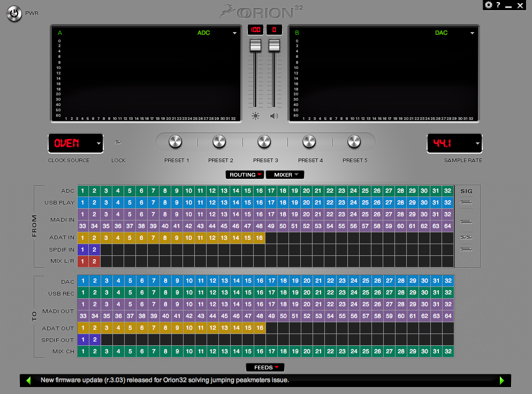Select USB REC destination channel 25

point(366,292)
